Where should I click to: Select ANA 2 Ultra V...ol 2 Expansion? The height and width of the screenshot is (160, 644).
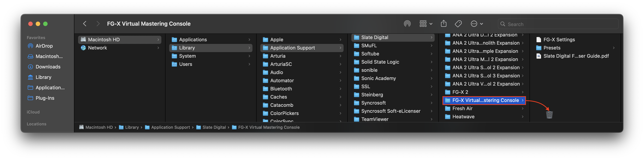[x=484, y=84]
